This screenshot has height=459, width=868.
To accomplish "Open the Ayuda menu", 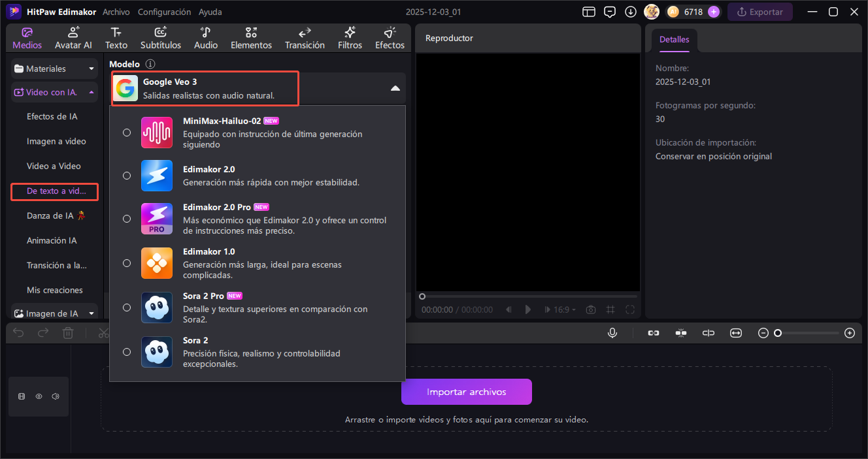I will pos(210,12).
